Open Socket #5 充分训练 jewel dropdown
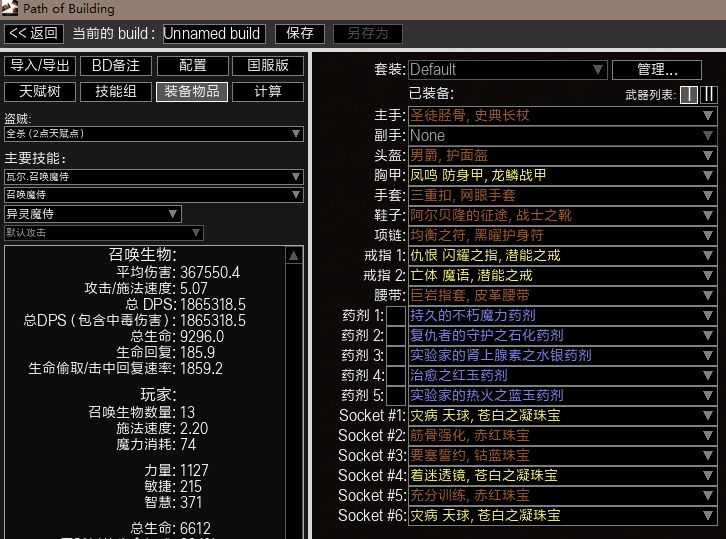726x539 pixels. coord(563,495)
